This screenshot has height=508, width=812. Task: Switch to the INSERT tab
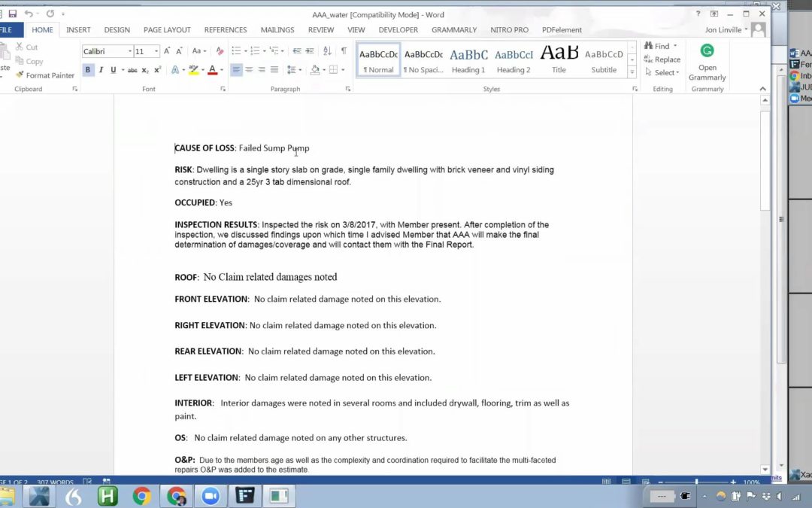click(78, 29)
